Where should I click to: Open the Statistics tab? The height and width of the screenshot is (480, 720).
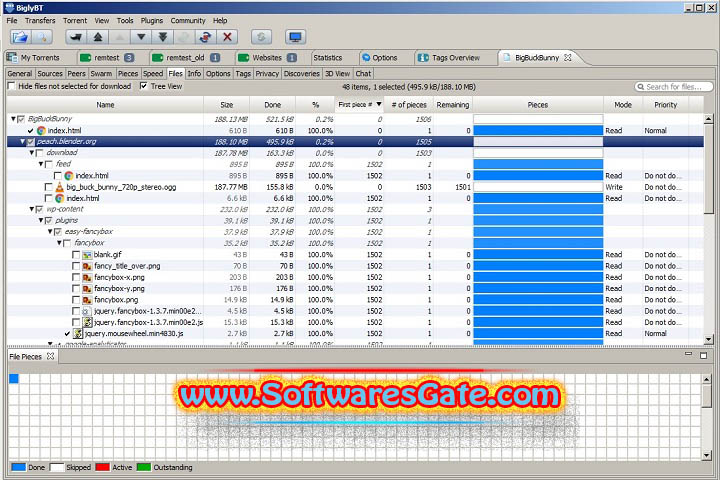pos(327,57)
